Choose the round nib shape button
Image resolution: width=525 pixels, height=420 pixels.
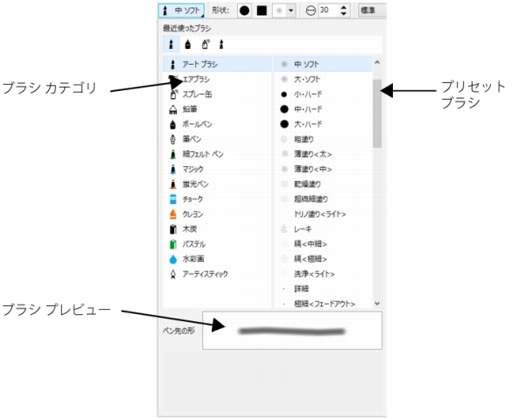(244, 10)
